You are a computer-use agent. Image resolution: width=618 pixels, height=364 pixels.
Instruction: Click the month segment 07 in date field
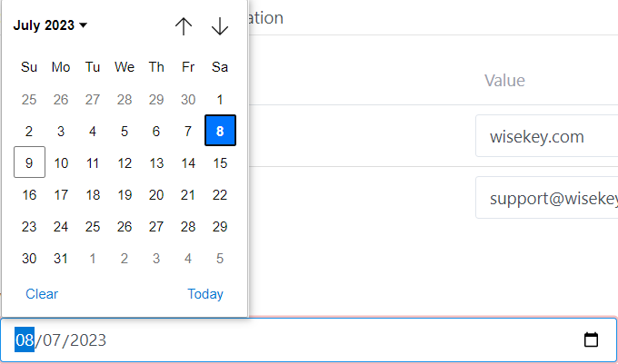[x=51, y=340]
